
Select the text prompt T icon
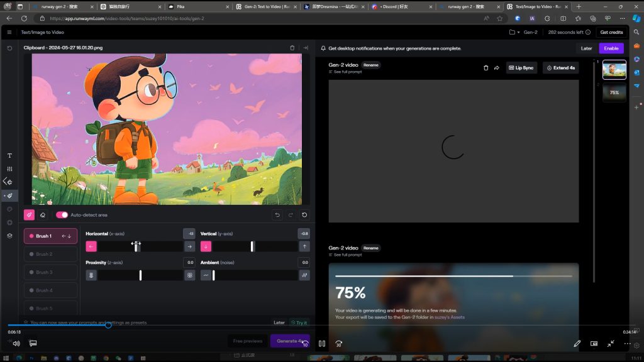(x=9, y=155)
